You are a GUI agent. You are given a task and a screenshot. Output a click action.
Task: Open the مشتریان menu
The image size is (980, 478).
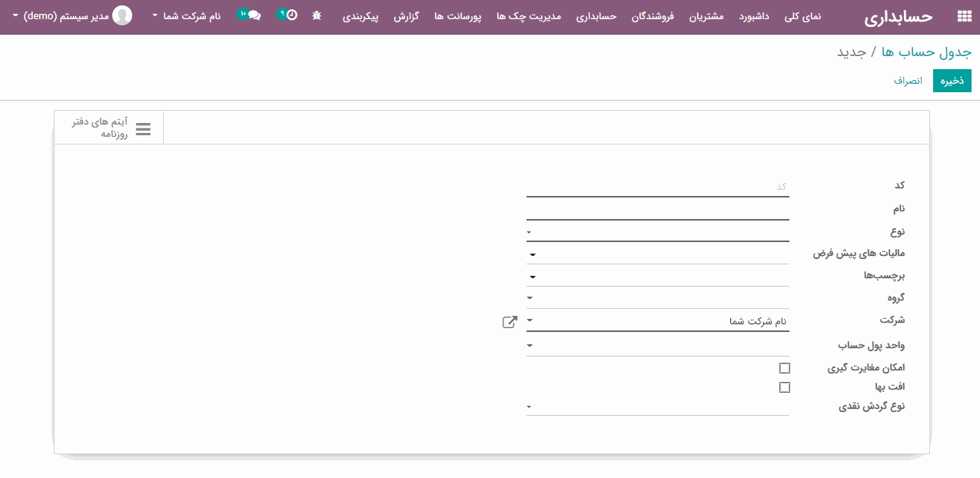point(706,16)
